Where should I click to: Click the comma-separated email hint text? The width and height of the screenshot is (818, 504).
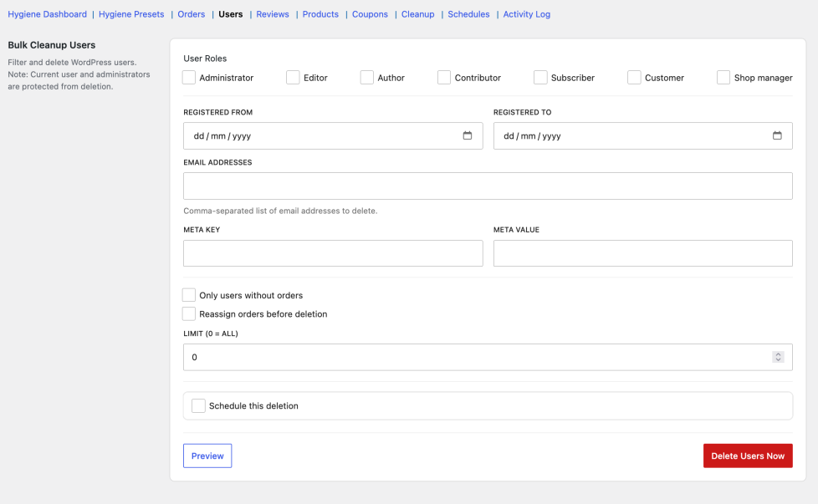280,211
